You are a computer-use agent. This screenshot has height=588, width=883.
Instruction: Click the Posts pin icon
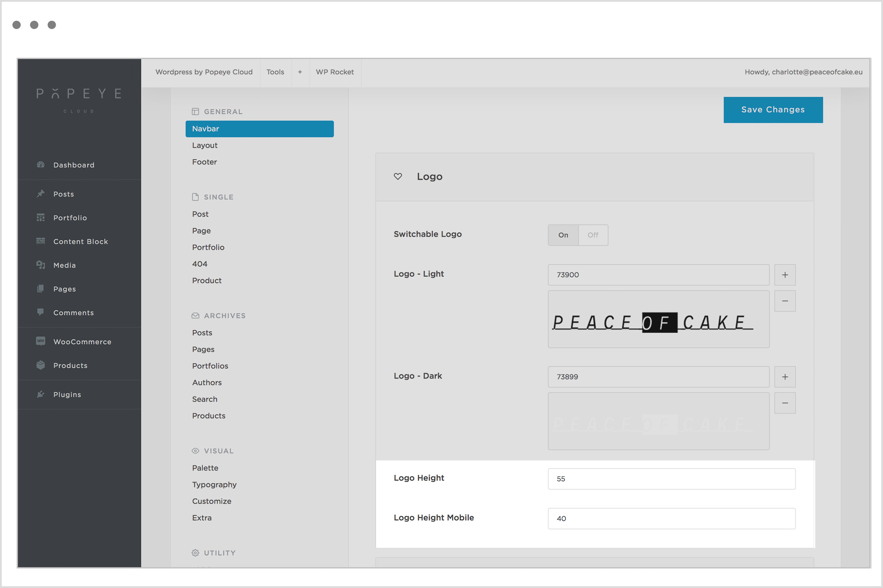pos(40,194)
